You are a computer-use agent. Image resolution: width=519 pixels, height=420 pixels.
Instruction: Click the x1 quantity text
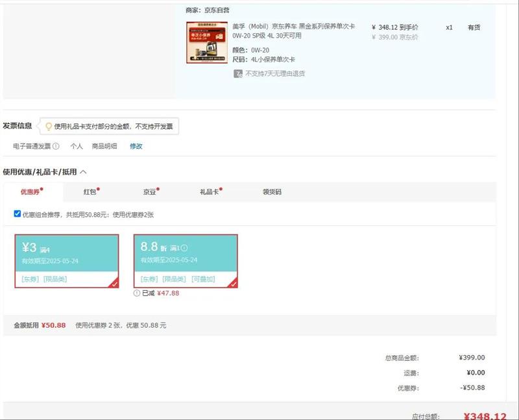point(449,27)
